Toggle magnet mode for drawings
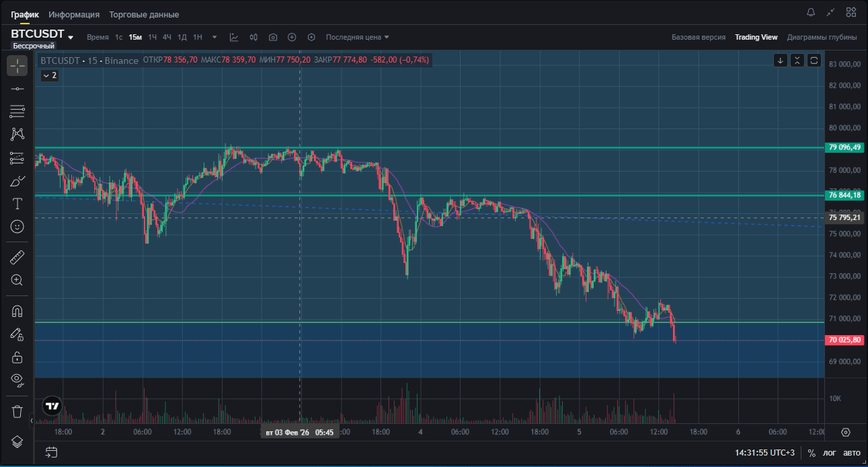The width and height of the screenshot is (868, 467). click(x=17, y=311)
